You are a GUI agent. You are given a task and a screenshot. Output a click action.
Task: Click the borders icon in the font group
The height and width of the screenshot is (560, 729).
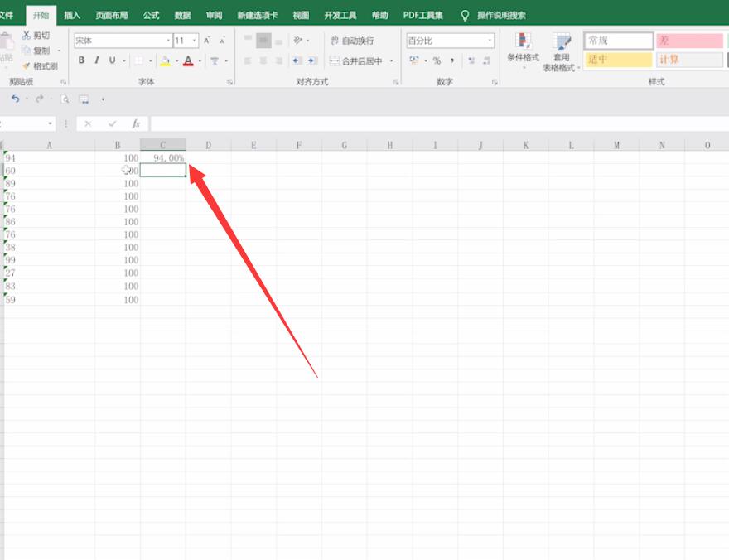coord(139,60)
